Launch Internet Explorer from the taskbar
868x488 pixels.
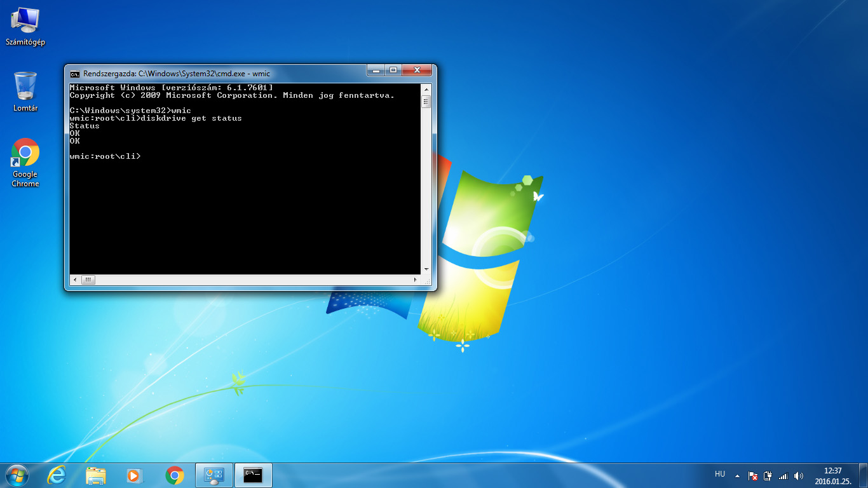tap(57, 475)
